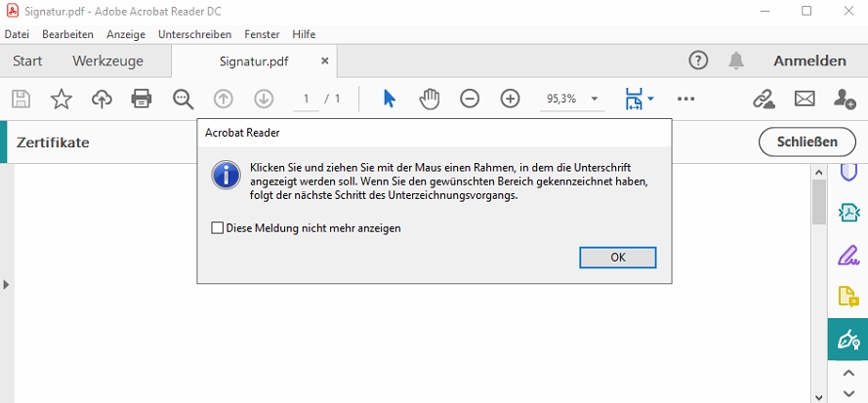
Task: Select the Certificates tool in sidebar
Action: pyautogui.click(x=848, y=340)
